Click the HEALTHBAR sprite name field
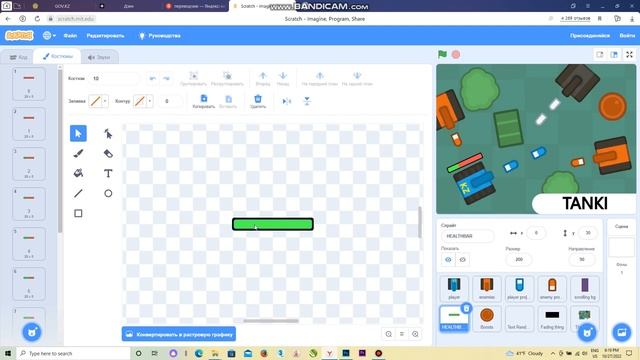 467,236
